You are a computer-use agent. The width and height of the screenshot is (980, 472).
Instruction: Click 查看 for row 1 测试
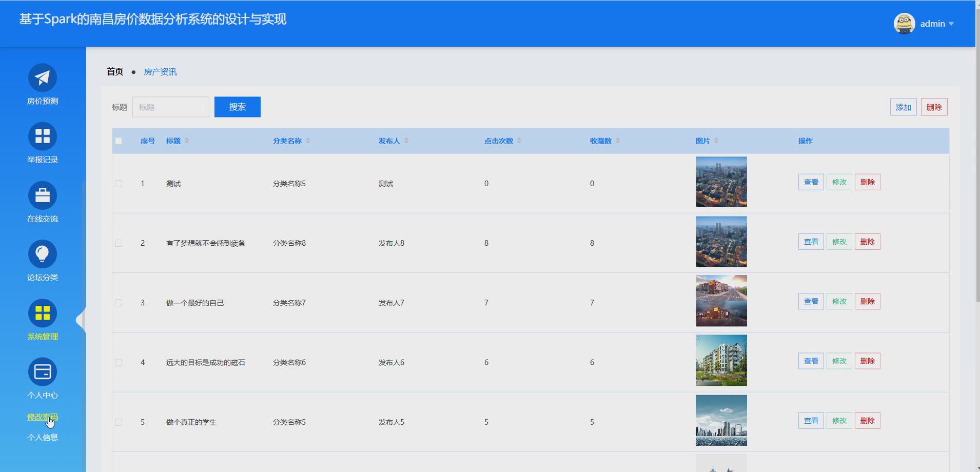[x=811, y=182]
